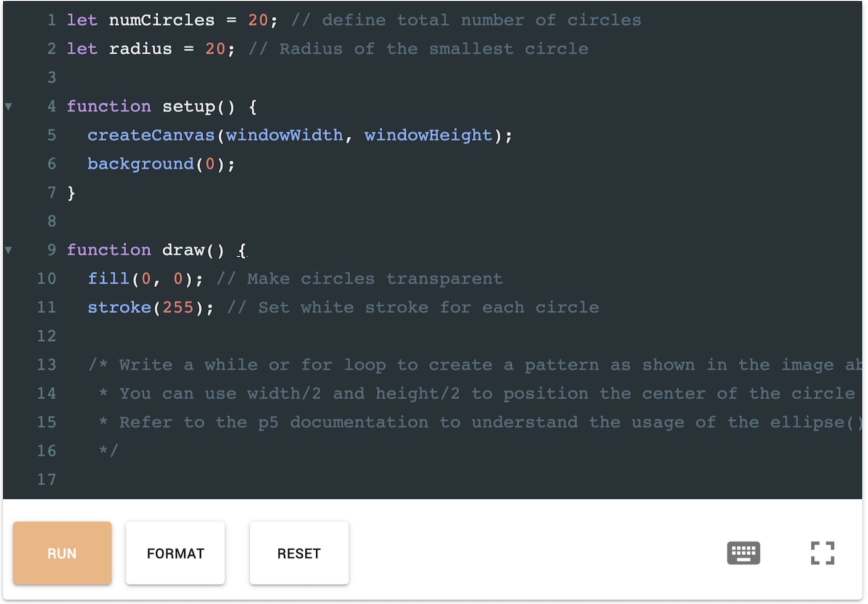
Task: Select line number 1 in gutter
Action: [52, 20]
